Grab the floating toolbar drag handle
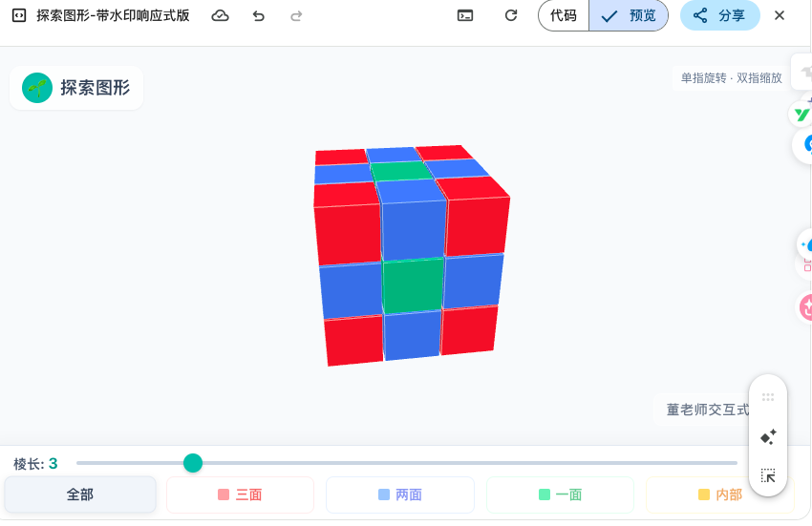Viewport: 812px width, 526px height. pos(768,397)
